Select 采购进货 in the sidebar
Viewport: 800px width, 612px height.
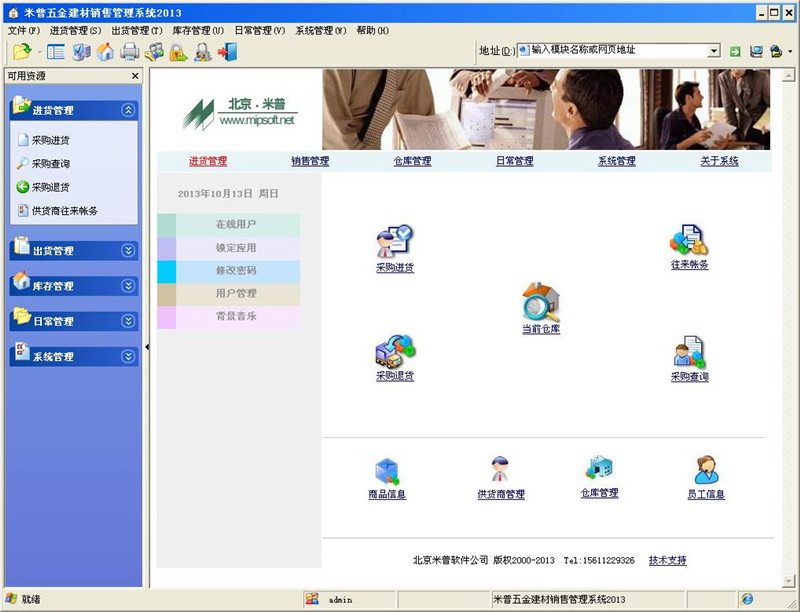click(44, 140)
